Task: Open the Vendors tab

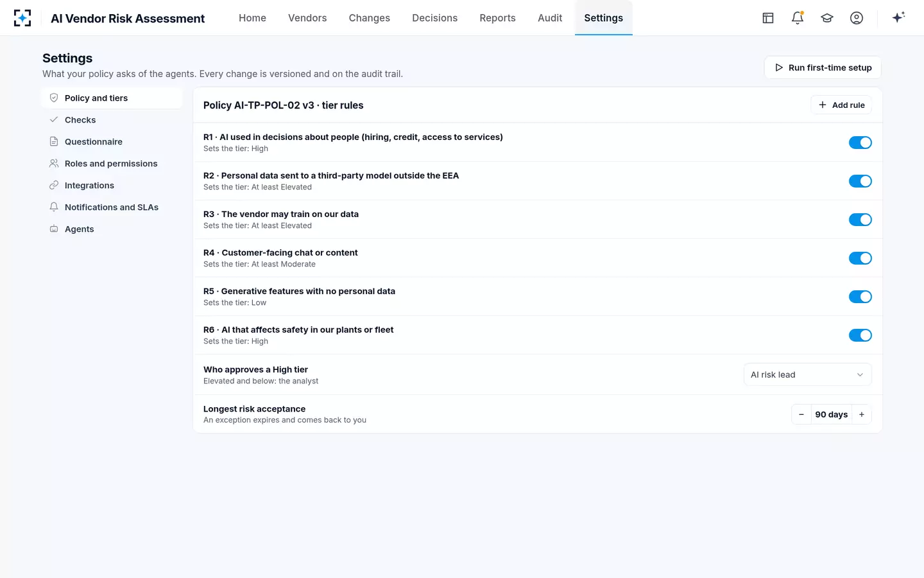Action: tap(307, 18)
